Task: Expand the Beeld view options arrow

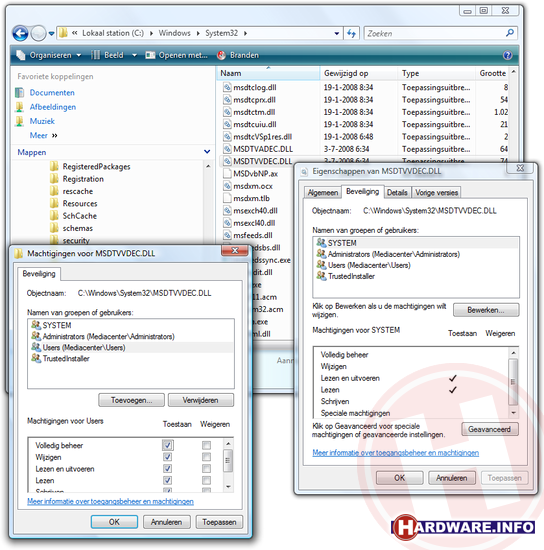Action: pyautogui.click(x=134, y=55)
